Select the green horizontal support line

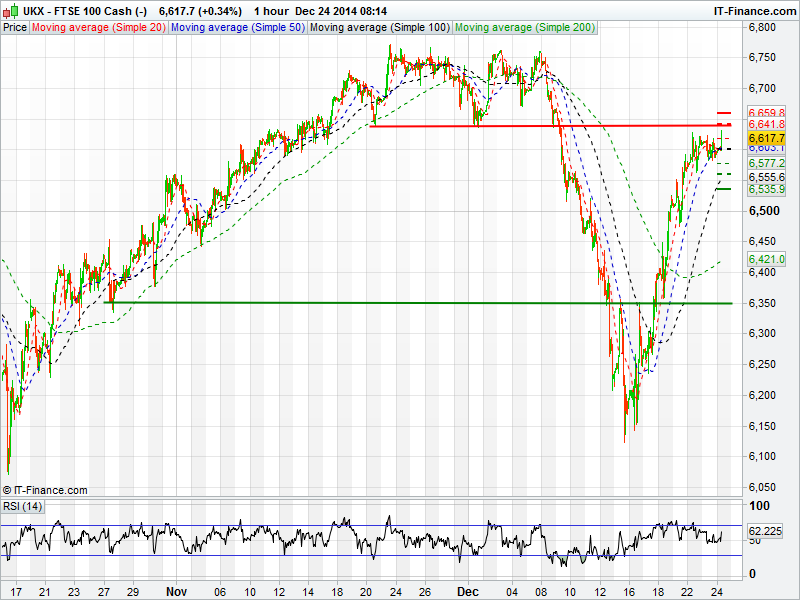(400, 302)
